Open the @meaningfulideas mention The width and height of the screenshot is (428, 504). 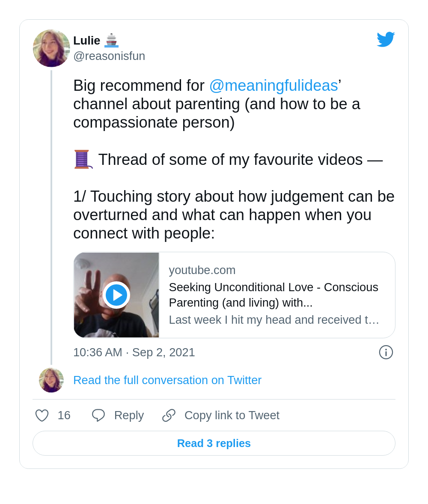[273, 86]
